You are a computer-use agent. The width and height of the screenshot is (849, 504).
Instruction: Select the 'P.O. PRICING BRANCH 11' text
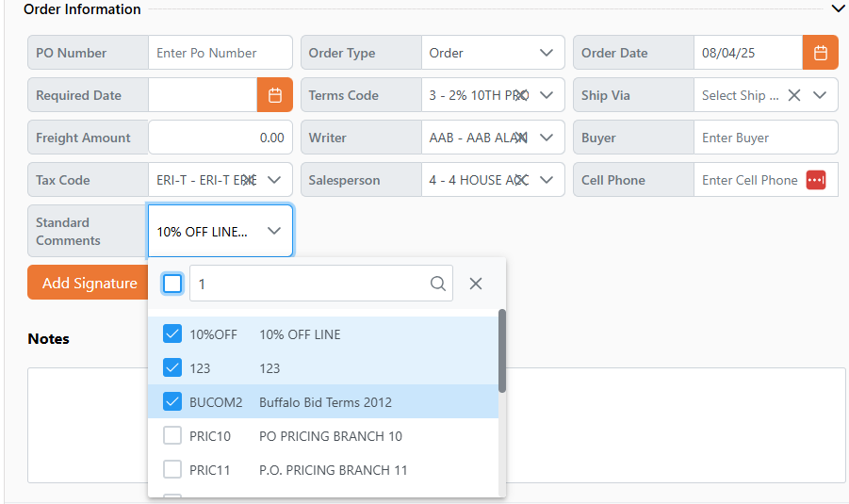click(x=333, y=470)
